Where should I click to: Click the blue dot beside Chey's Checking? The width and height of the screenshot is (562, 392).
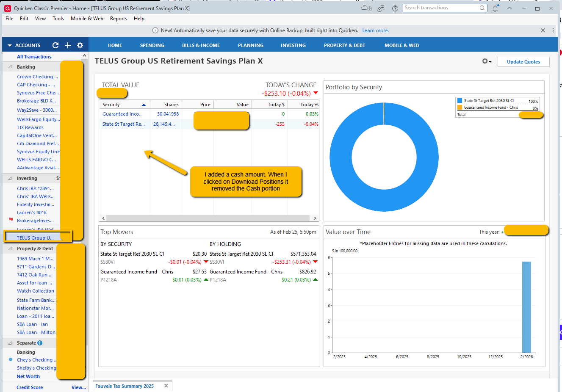coord(11,360)
